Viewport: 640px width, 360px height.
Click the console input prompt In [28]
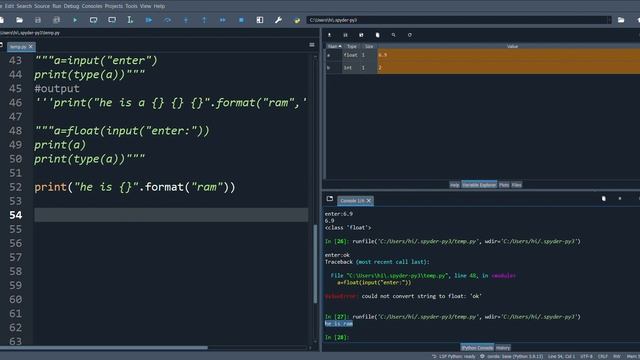pos(337,338)
